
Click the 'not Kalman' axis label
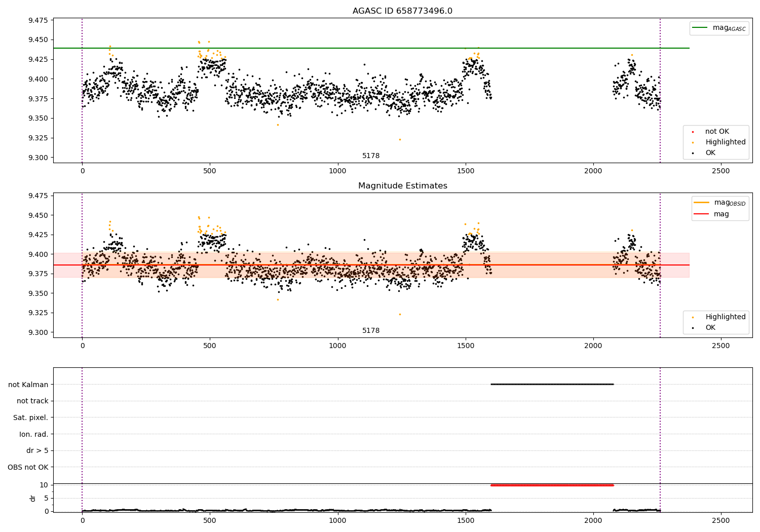[x=28, y=385]
